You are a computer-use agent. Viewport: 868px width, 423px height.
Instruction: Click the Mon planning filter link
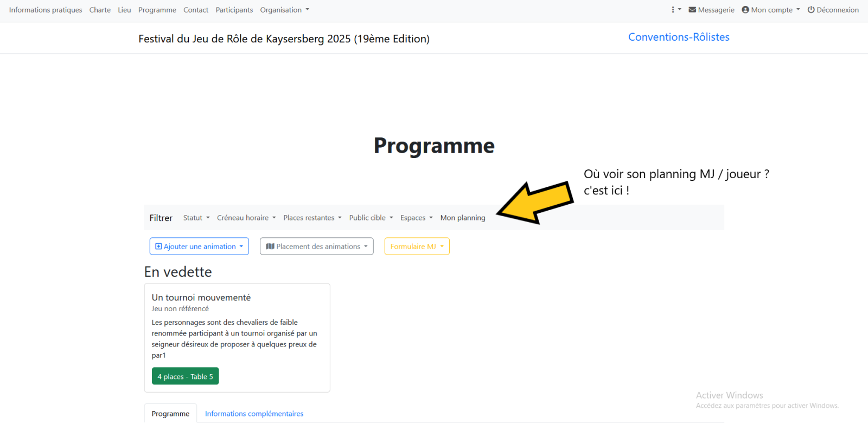[463, 218]
